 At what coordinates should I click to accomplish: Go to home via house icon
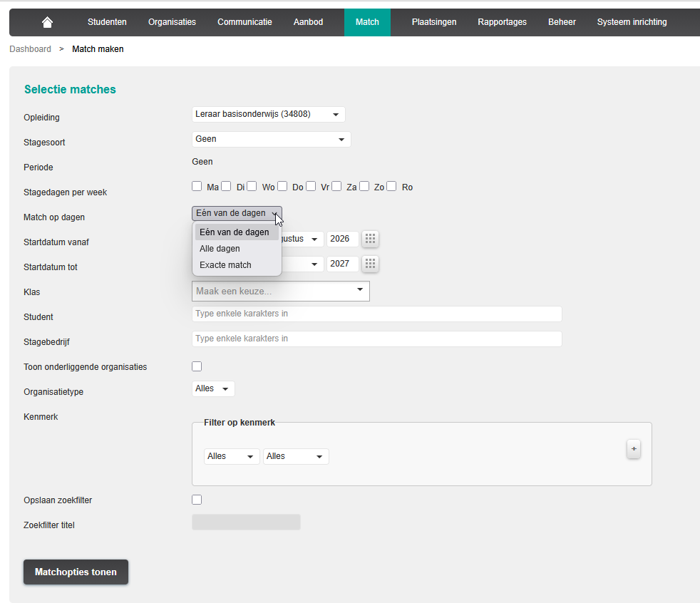(x=47, y=22)
